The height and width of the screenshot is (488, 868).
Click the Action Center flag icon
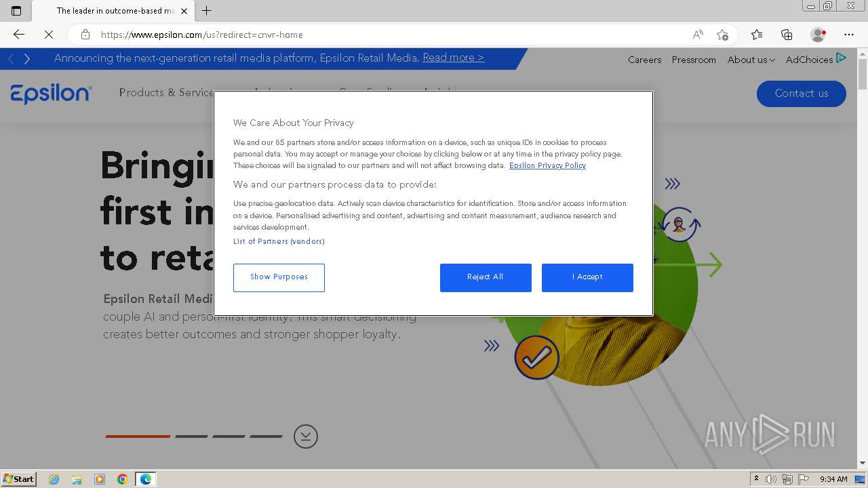click(x=803, y=479)
